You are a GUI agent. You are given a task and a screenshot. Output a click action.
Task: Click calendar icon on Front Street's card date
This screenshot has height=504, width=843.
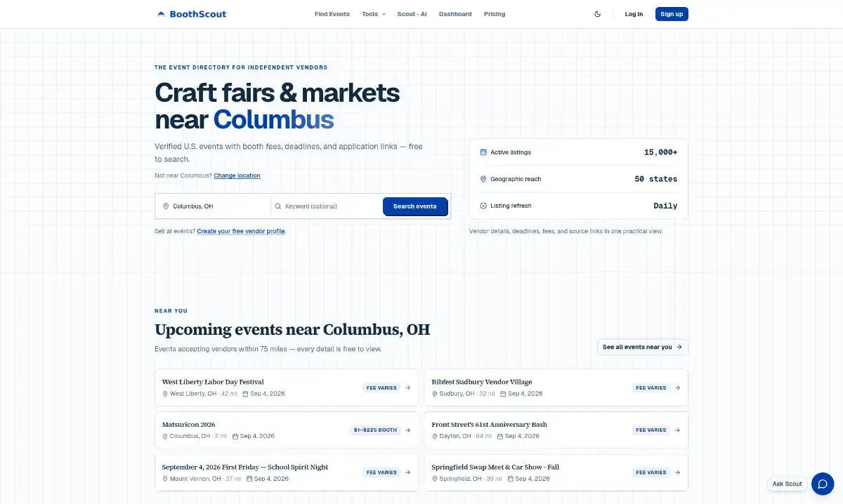[x=500, y=436]
